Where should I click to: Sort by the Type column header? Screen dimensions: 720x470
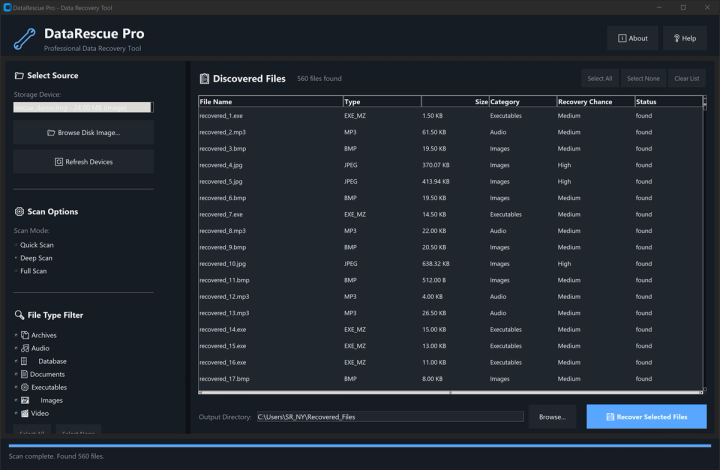tap(382, 101)
